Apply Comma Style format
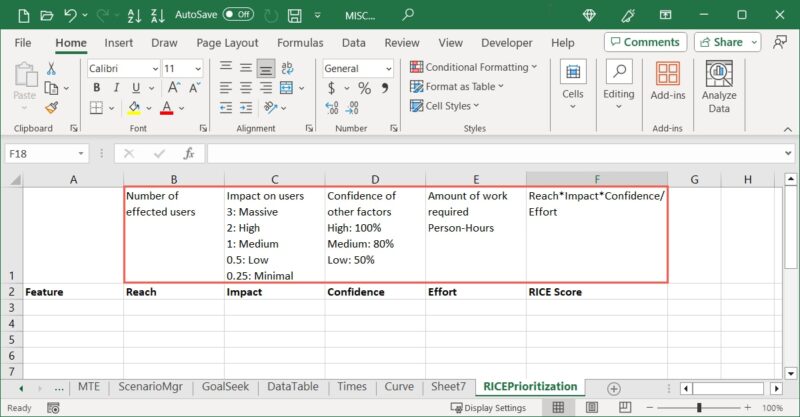Image resolution: width=800 pixels, height=417 pixels. pos(385,88)
